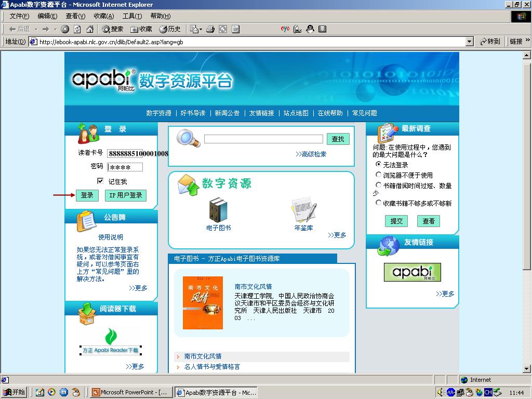Submit the survey with 提交 button
The width and height of the screenshot is (532, 399).
[396, 221]
